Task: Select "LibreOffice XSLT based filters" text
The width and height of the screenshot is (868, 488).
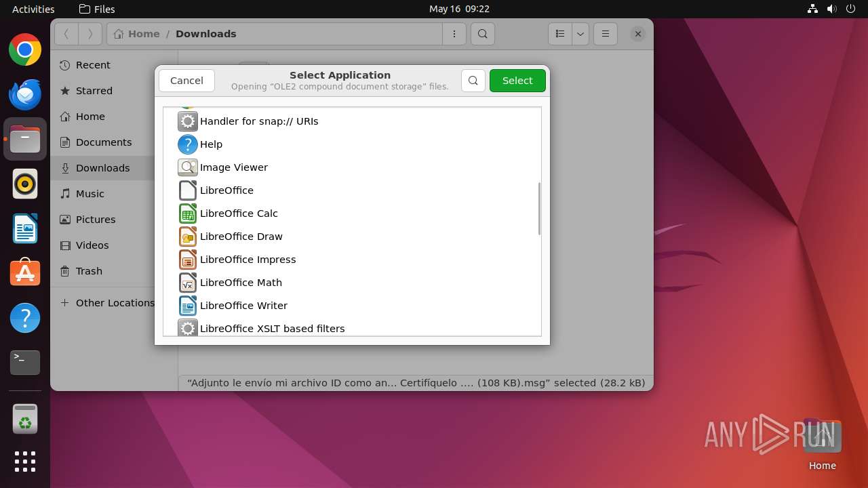Action: click(273, 329)
